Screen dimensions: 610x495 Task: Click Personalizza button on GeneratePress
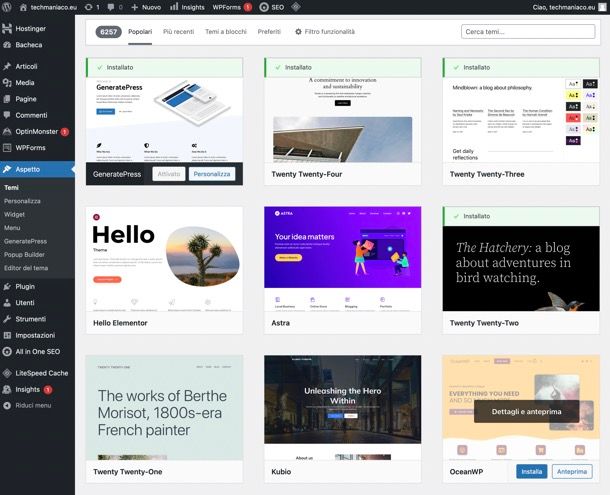pos(212,174)
